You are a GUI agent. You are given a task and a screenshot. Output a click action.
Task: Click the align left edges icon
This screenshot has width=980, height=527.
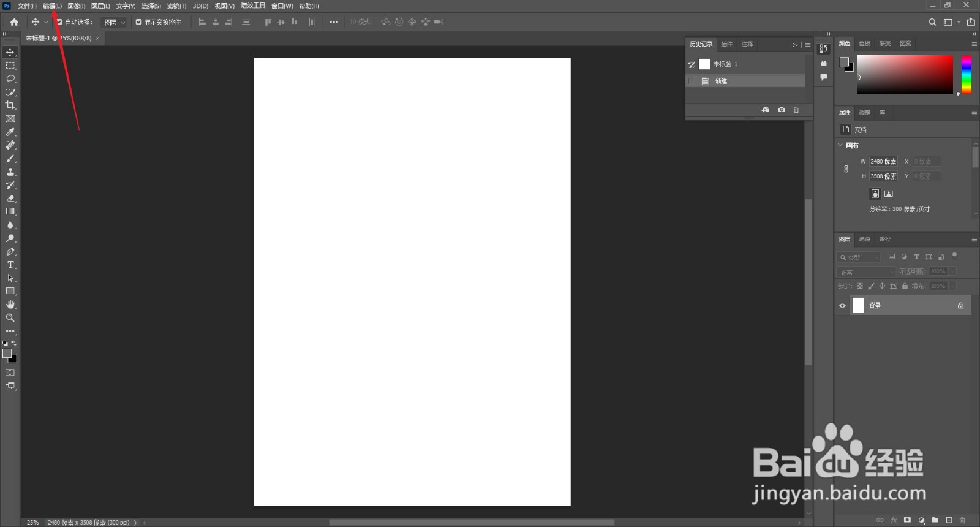(x=202, y=22)
